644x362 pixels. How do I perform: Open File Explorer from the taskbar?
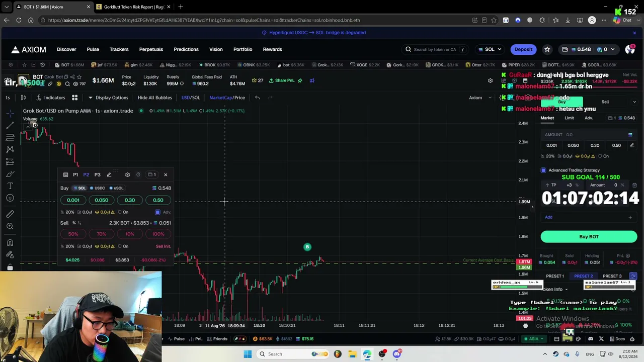pyautogui.click(x=352, y=354)
